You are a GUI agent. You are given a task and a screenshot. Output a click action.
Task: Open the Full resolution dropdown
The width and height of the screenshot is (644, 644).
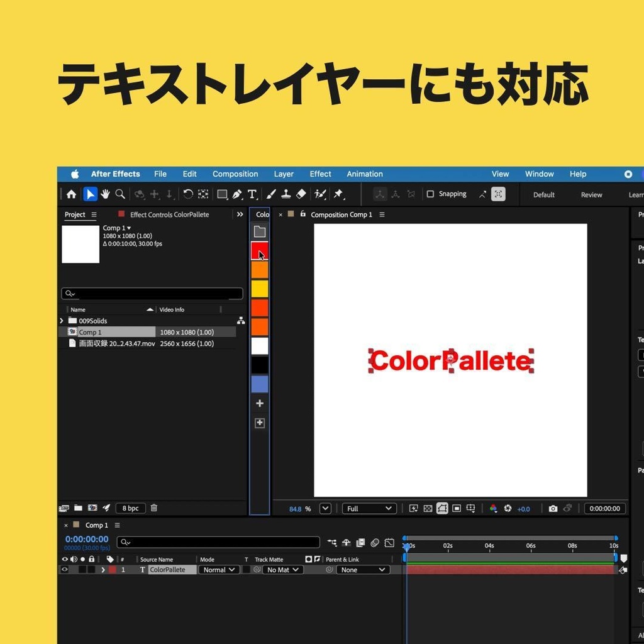(369, 508)
